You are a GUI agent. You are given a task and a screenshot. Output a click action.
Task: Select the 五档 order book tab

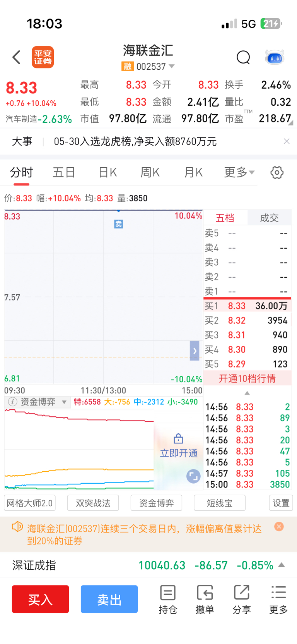click(x=225, y=218)
